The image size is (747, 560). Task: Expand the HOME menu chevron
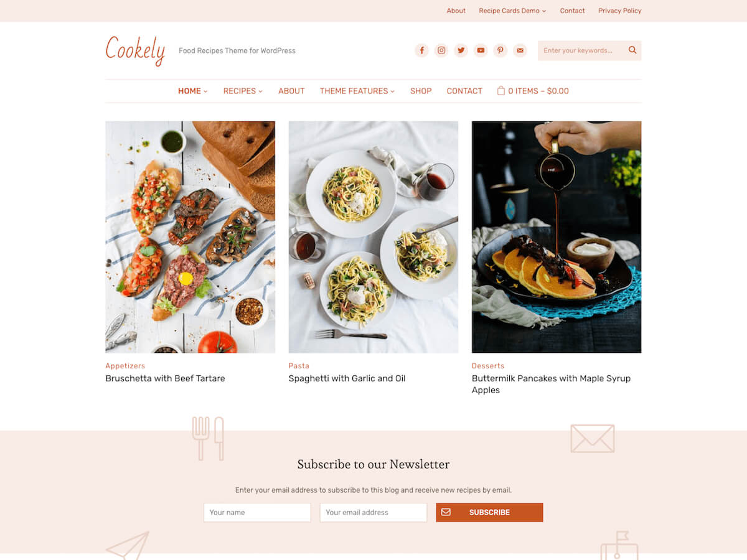point(205,91)
